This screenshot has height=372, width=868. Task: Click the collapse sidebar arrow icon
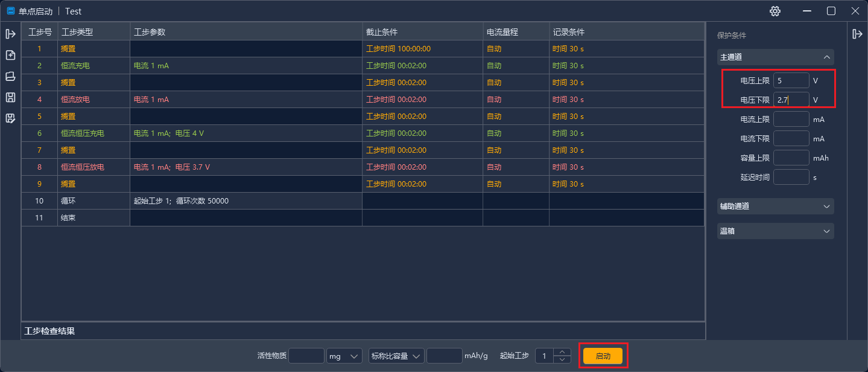(10, 34)
